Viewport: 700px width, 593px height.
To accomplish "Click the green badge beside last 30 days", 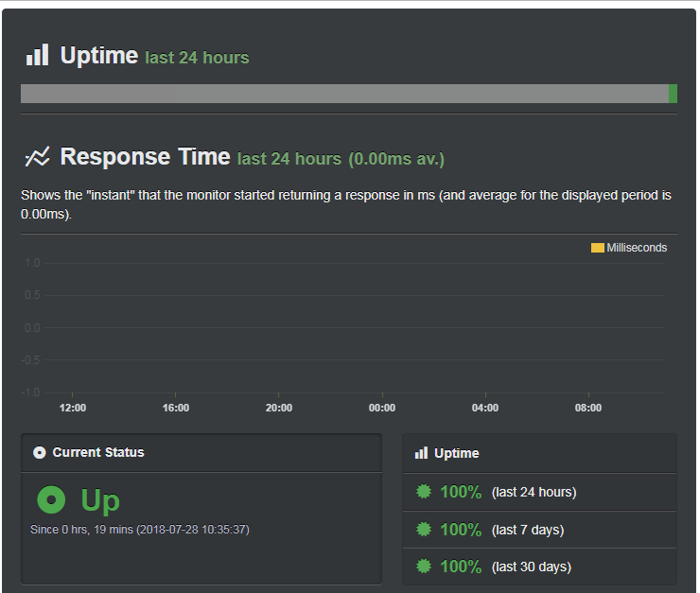I will pyautogui.click(x=424, y=567).
